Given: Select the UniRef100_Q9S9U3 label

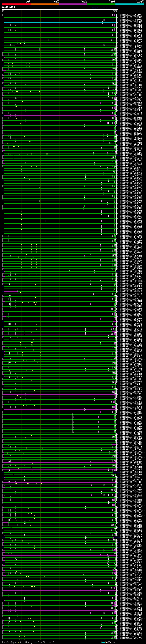Looking at the screenshot, I should 131,67.
